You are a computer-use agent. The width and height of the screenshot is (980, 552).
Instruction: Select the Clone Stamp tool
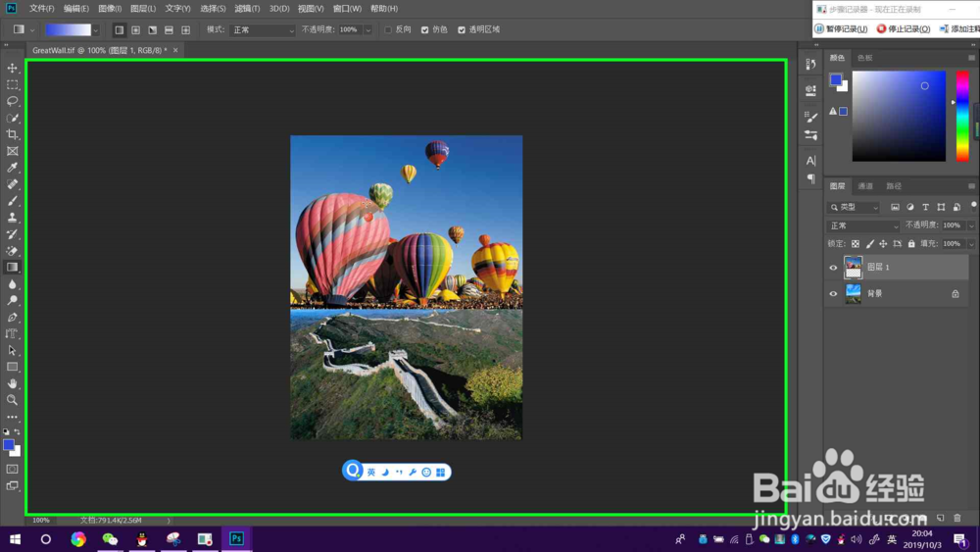(12, 218)
